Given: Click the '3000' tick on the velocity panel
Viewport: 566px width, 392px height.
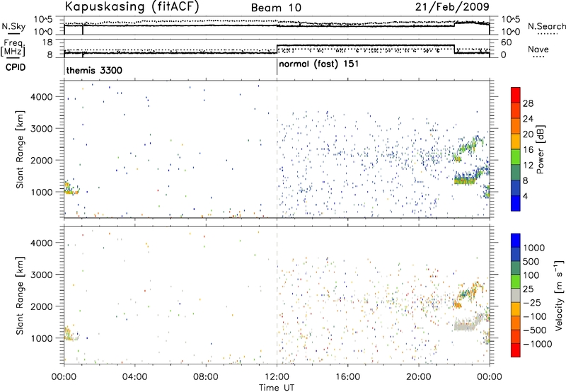Looking at the screenshot, I should click(42, 275).
